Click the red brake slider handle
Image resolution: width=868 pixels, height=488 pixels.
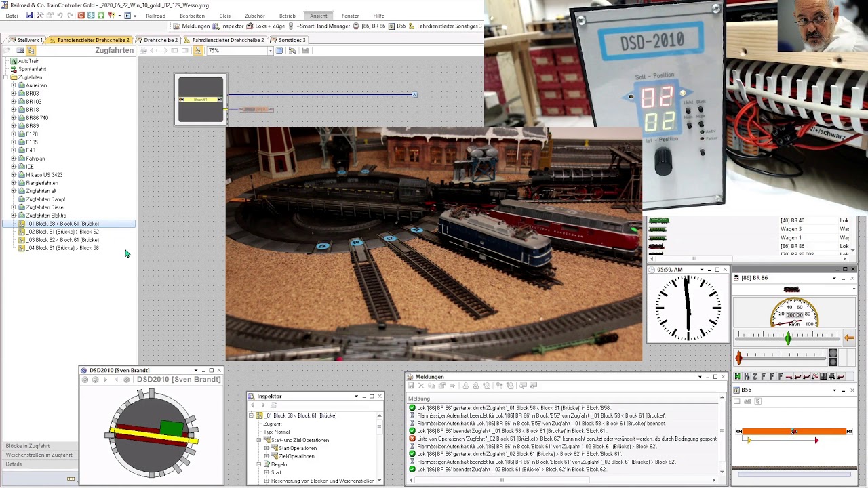(738, 357)
